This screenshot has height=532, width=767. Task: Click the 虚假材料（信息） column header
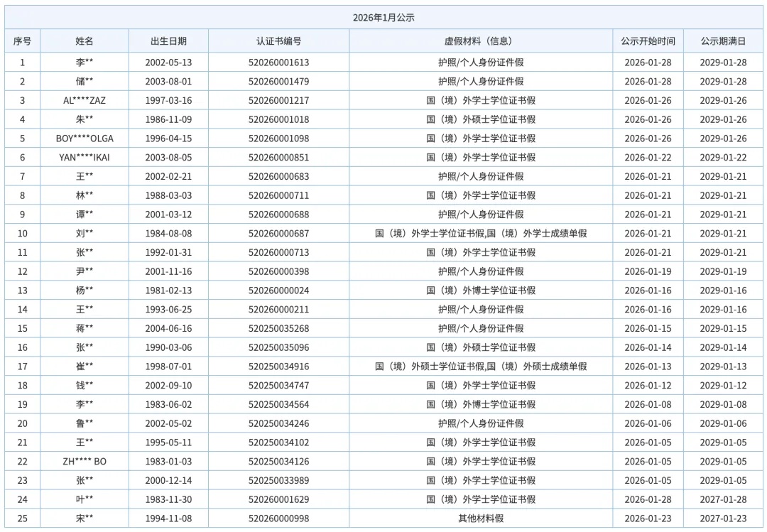(480, 41)
